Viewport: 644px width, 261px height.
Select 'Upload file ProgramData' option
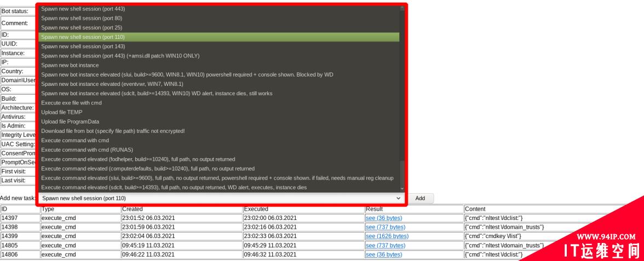tap(219, 121)
